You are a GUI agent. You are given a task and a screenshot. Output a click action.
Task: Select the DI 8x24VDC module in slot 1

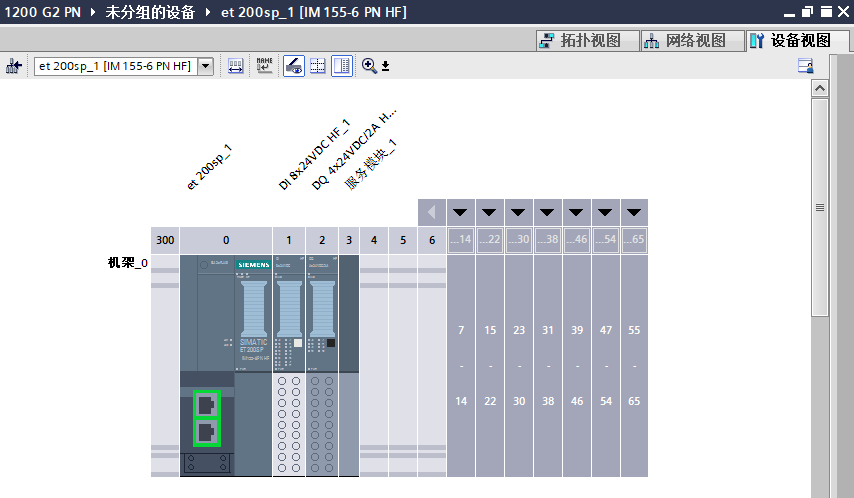click(288, 365)
